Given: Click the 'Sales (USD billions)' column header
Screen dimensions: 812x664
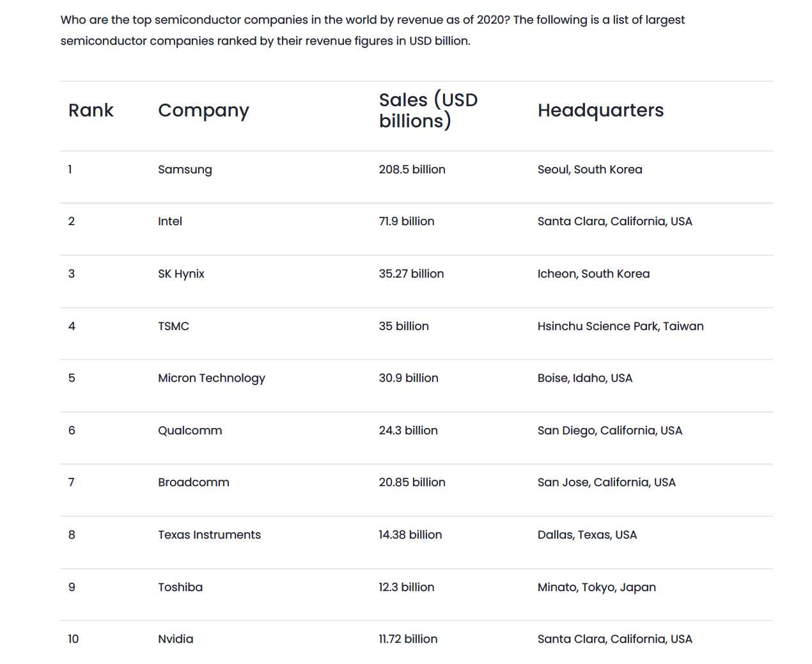Looking at the screenshot, I should pos(428,110).
